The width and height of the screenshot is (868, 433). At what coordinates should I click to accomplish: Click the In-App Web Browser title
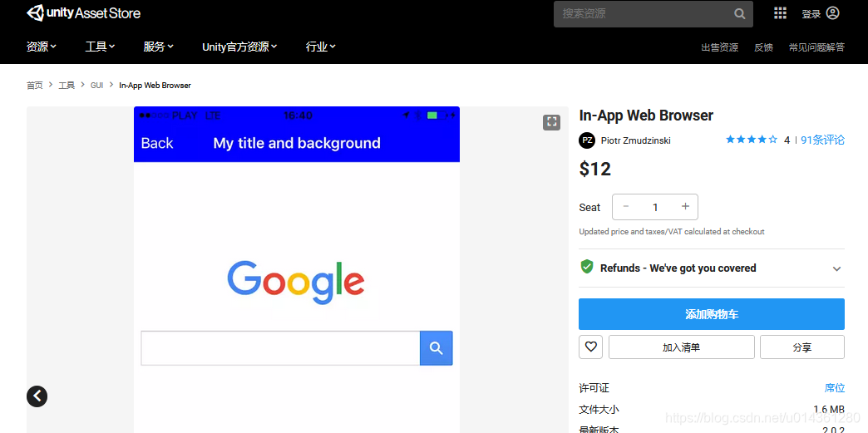[x=646, y=116]
